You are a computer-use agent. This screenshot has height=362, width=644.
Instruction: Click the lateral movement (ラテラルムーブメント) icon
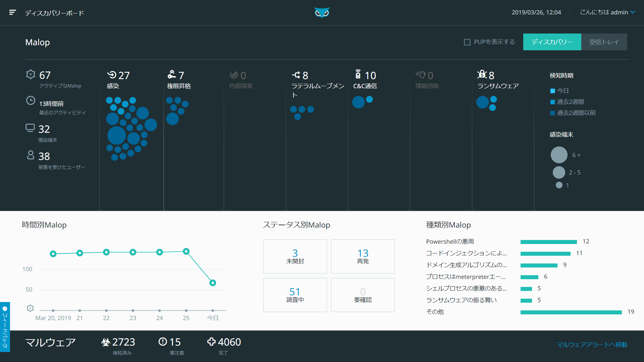click(296, 75)
